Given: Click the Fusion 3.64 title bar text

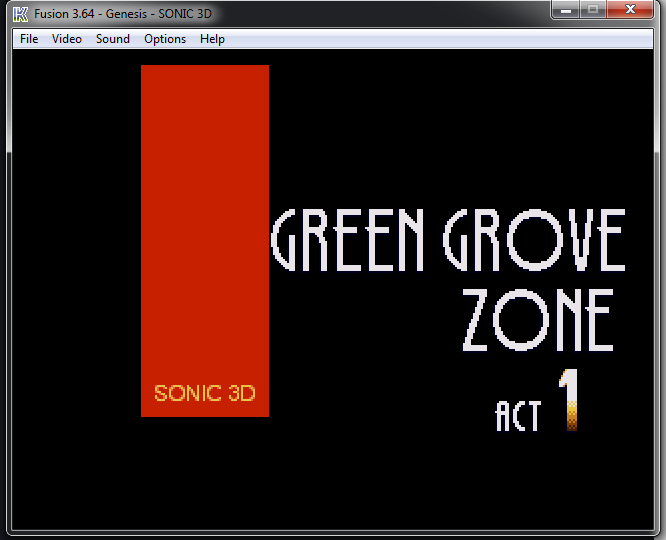Looking at the screenshot, I should [123, 14].
